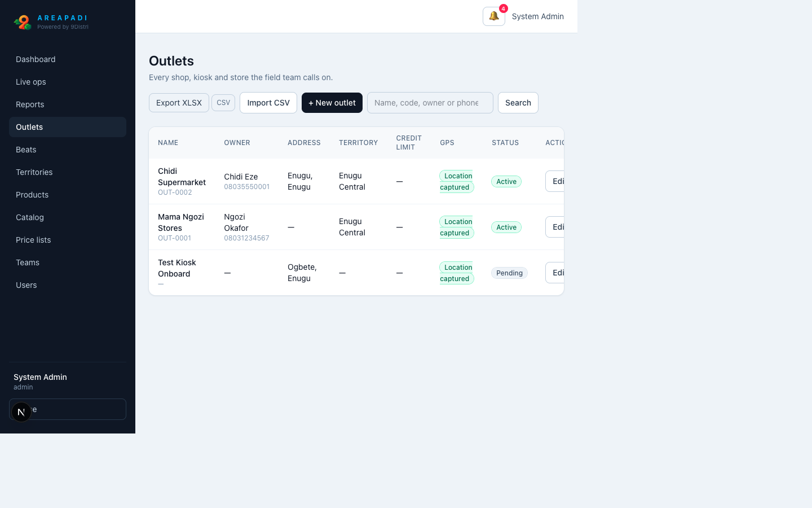The height and width of the screenshot is (508, 812).
Task: Click the Export XLSX button
Action: click(179, 103)
